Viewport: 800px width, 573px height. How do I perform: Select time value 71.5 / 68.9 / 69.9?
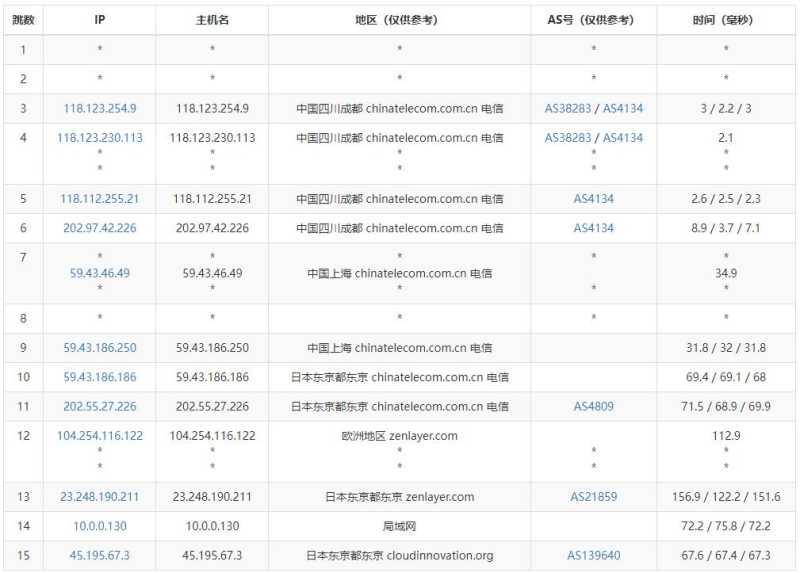pyautogui.click(x=726, y=407)
